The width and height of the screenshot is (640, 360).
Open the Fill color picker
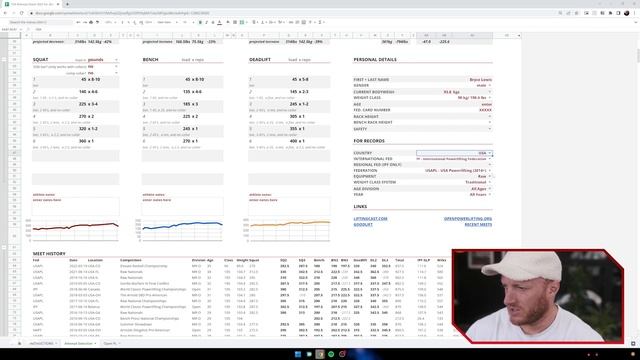228,22
